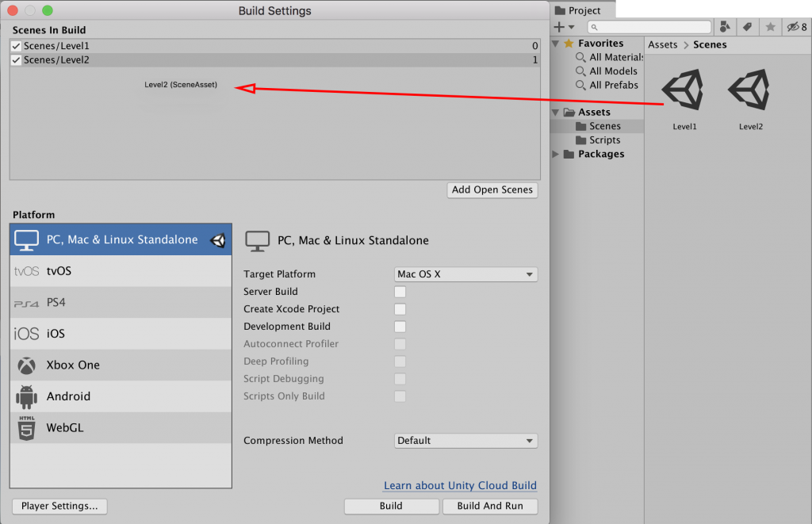
Task: Expand the Packages folder tree arrow
Action: point(556,154)
